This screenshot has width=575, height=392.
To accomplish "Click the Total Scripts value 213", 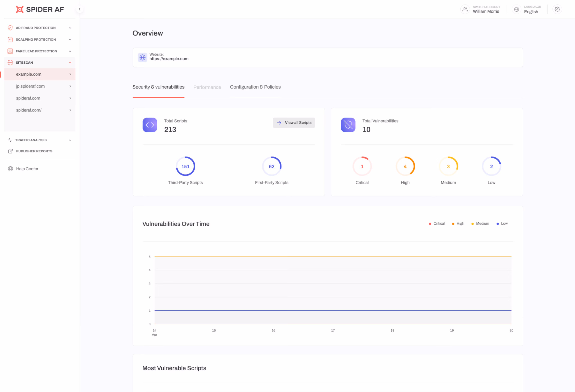I will point(170,130).
